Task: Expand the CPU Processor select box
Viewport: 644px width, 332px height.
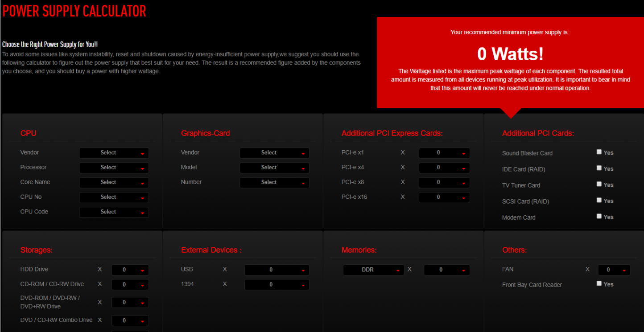Action: coord(114,168)
